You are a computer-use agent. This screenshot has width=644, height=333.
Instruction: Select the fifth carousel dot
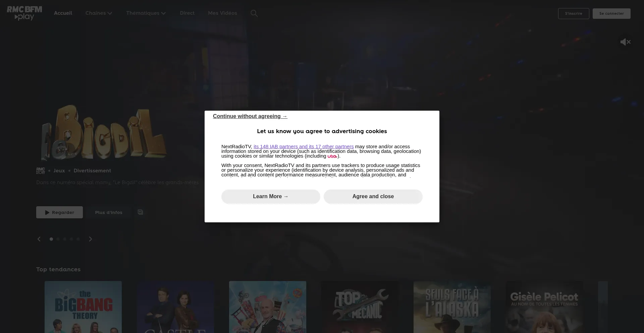point(78,239)
